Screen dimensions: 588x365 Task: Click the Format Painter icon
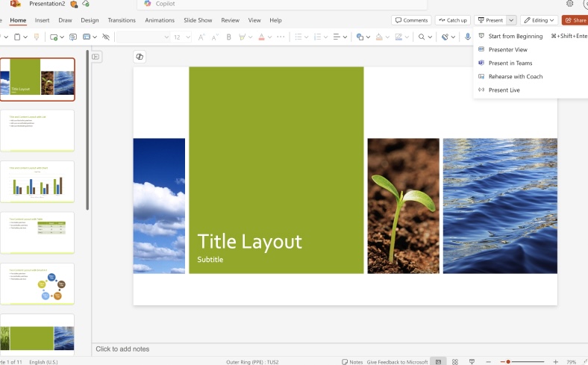(37, 37)
